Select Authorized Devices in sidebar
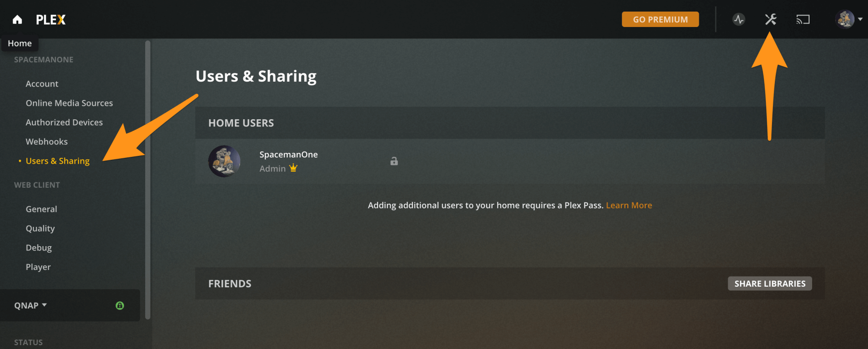This screenshot has width=868, height=349. coord(64,123)
